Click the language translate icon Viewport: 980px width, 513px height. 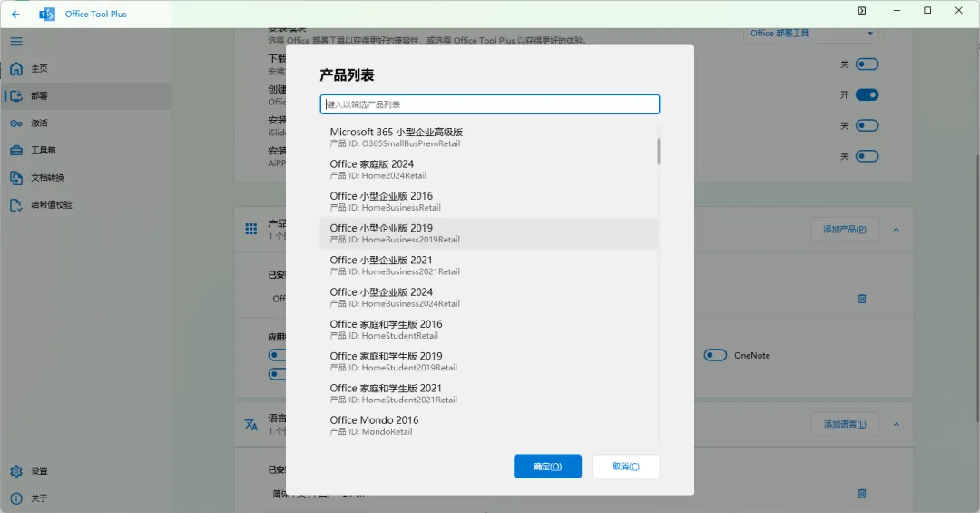251,424
